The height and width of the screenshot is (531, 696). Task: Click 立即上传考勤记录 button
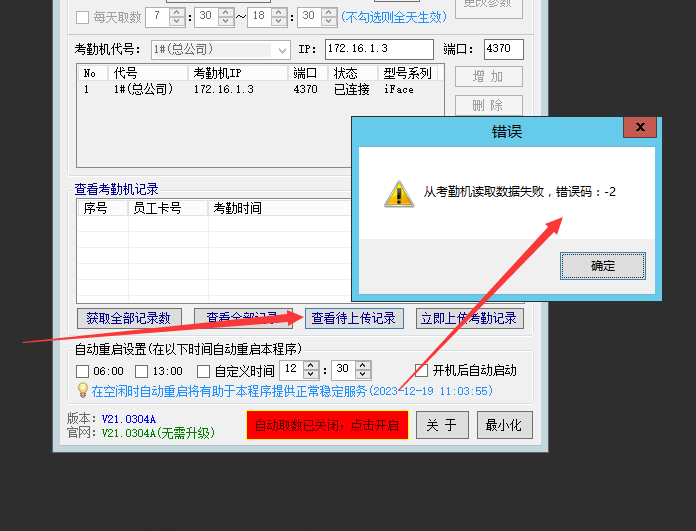click(469, 319)
